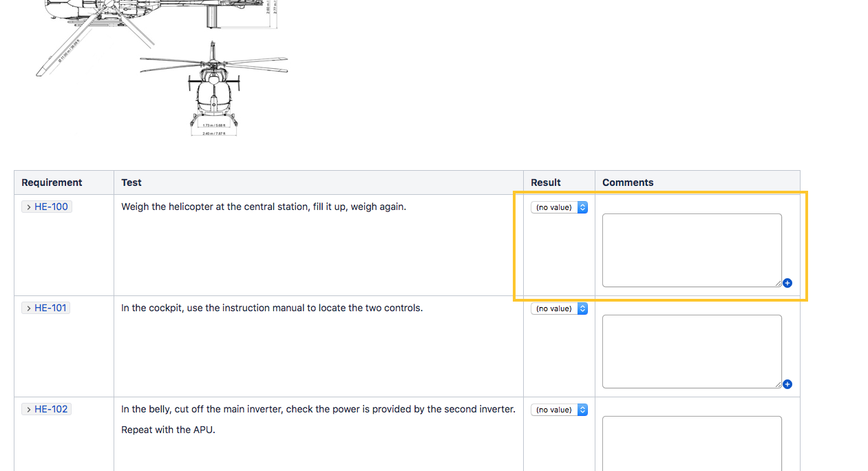
Task: Open the HE-101 requirement link
Action: coord(51,308)
